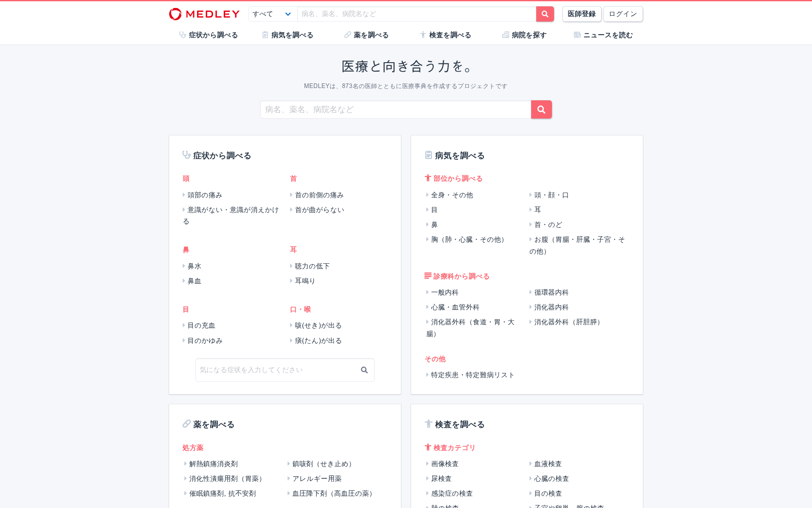Open the 目のかゆみ link

click(205, 341)
